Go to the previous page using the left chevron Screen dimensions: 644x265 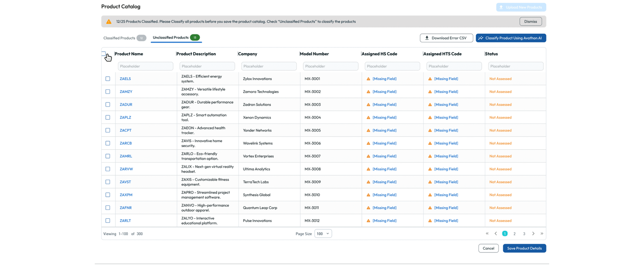[x=496, y=234]
